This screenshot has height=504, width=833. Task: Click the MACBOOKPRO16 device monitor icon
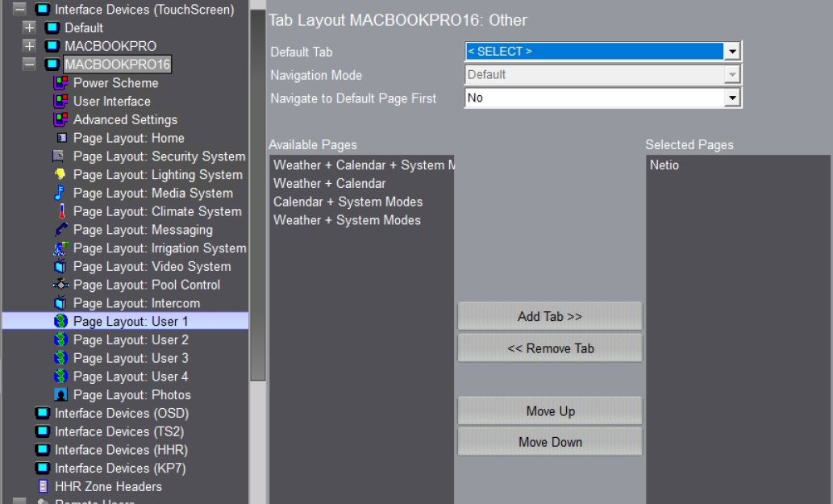pos(52,65)
